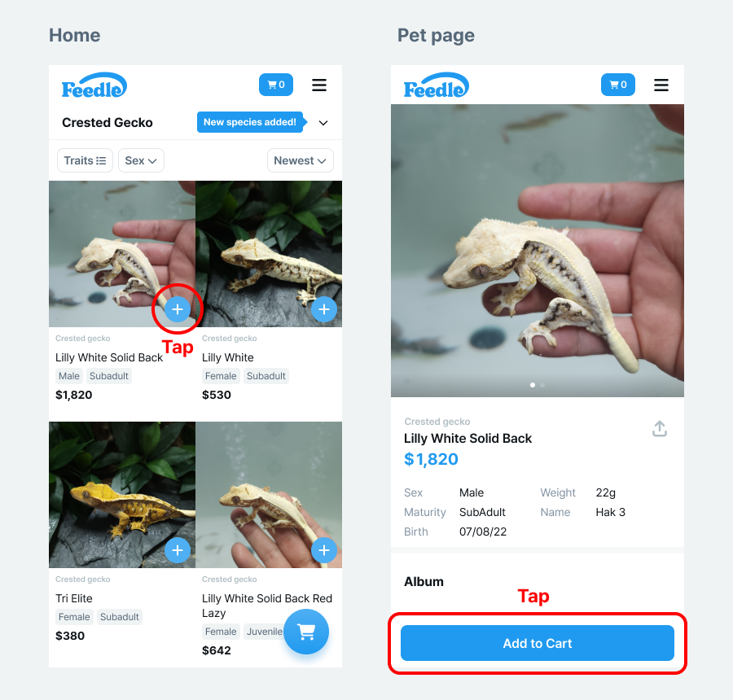Image resolution: width=733 pixels, height=700 pixels.
Task: Click Feedle logo on Home screen
Action: coord(94,85)
